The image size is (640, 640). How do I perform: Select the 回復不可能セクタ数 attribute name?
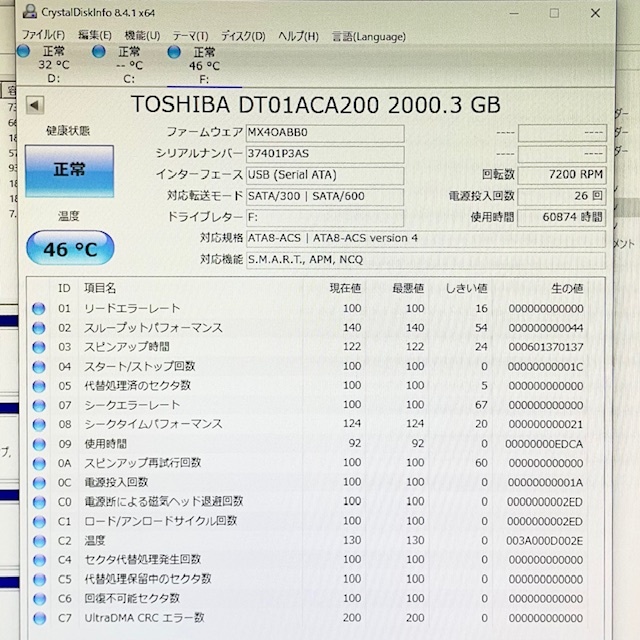[132, 598]
